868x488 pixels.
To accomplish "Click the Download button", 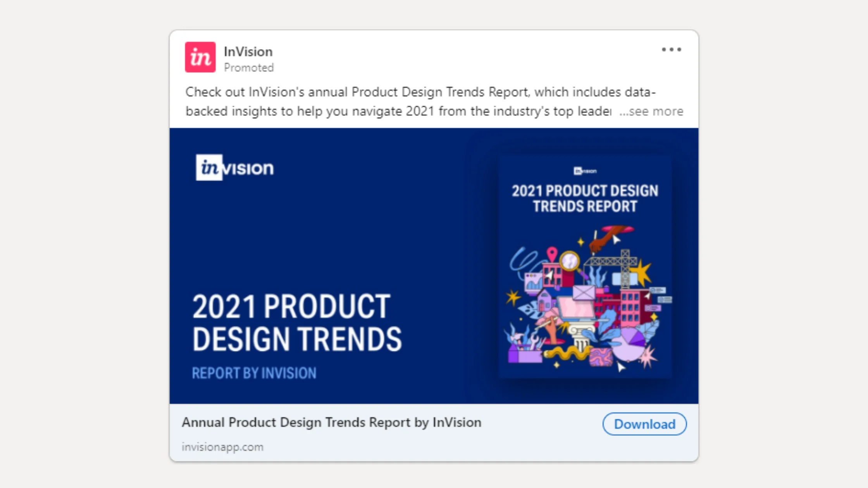I will [644, 424].
